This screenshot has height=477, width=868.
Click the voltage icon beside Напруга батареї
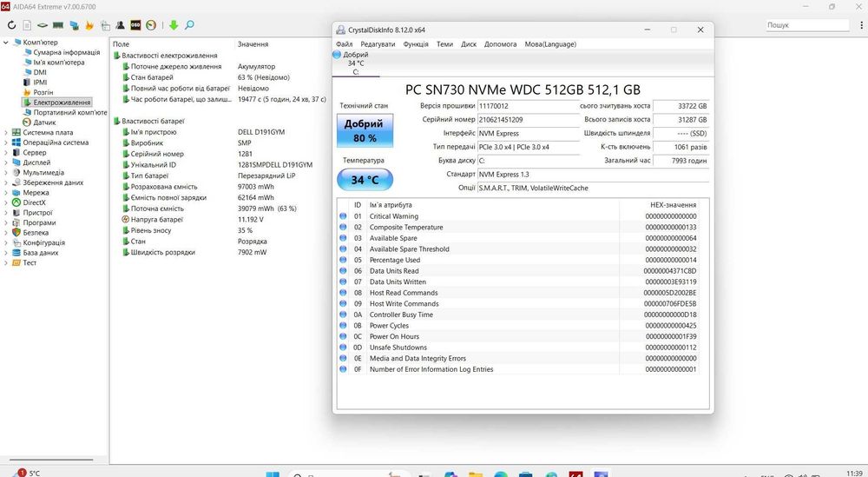pyautogui.click(x=126, y=220)
